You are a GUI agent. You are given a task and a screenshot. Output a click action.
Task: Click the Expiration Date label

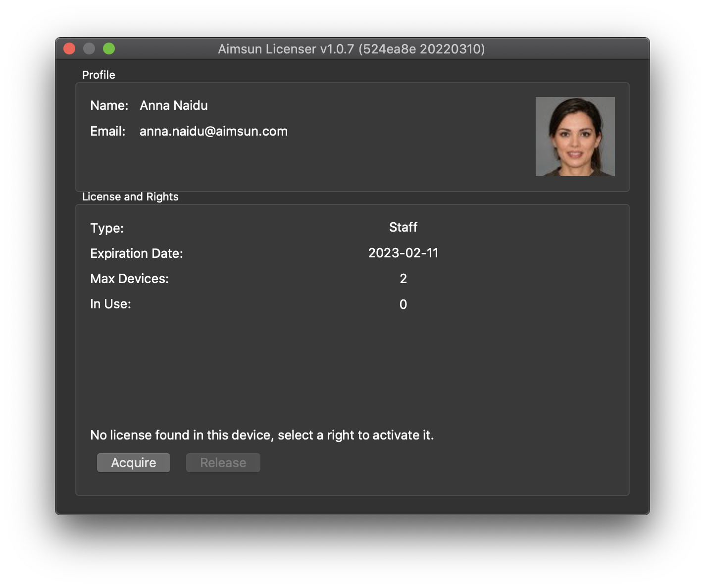tap(137, 253)
